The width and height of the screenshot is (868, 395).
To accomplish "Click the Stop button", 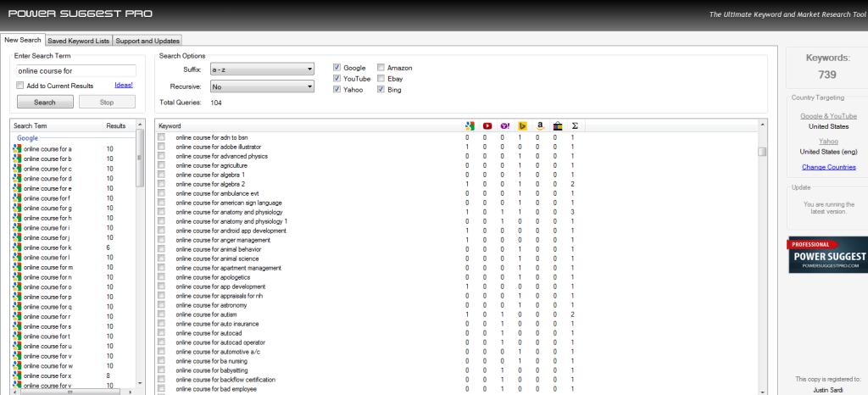I will coord(107,102).
